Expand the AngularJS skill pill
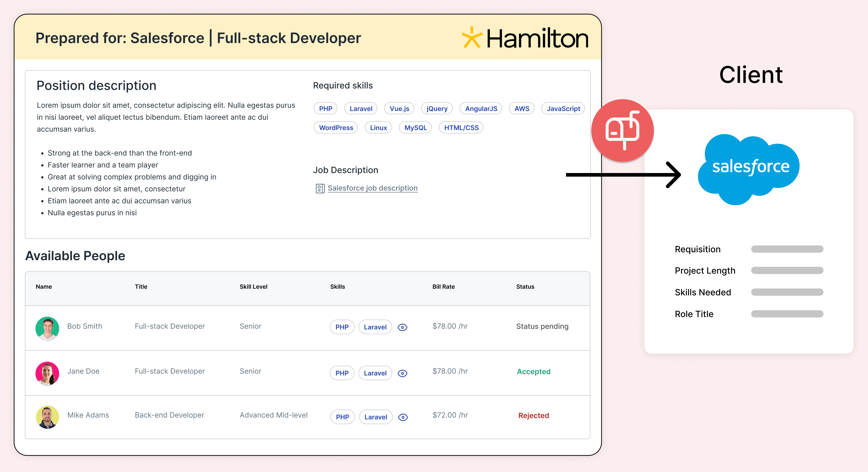Screen dimensions: 868x472 [x=481, y=109]
